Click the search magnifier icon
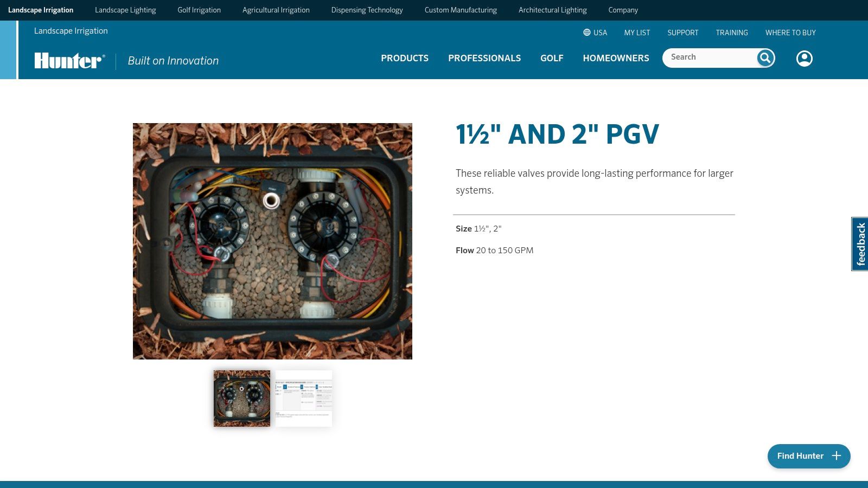Image resolution: width=868 pixels, height=488 pixels. [765, 58]
